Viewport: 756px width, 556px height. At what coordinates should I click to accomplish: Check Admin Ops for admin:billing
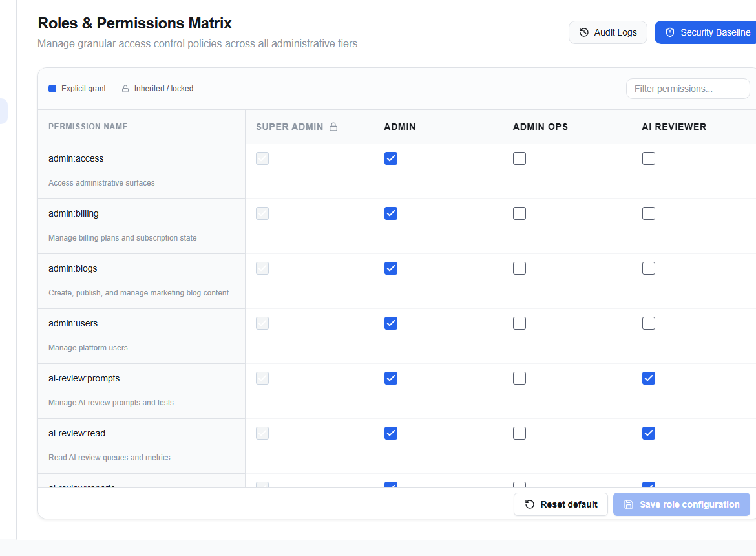click(x=520, y=213)
